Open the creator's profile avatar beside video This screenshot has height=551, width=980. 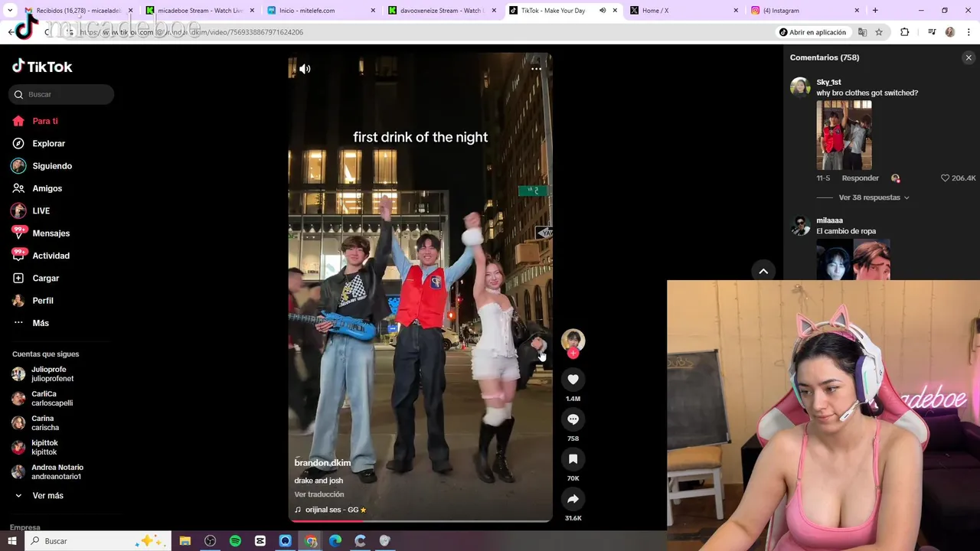(573, 340)
